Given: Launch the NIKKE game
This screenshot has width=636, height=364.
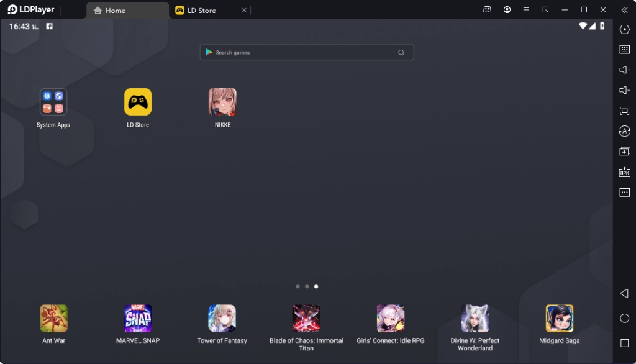Looking at the screenshot, I should tap(222, 102).
